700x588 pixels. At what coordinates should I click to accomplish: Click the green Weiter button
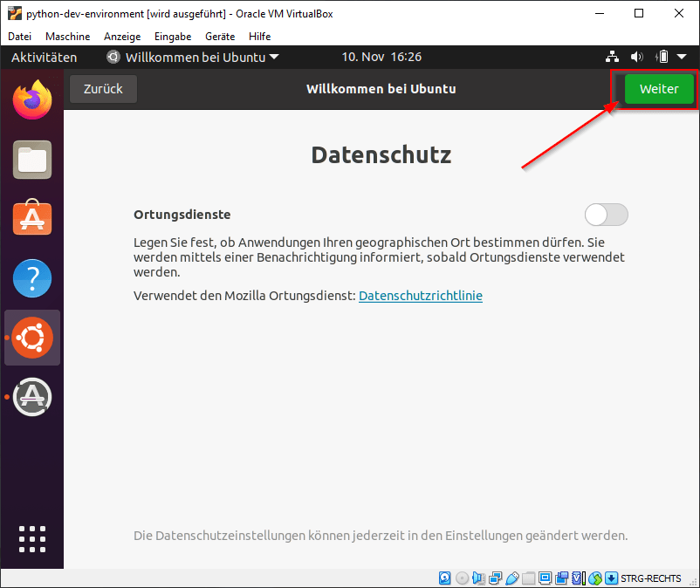pyautogui.click(x=658, y=88)
